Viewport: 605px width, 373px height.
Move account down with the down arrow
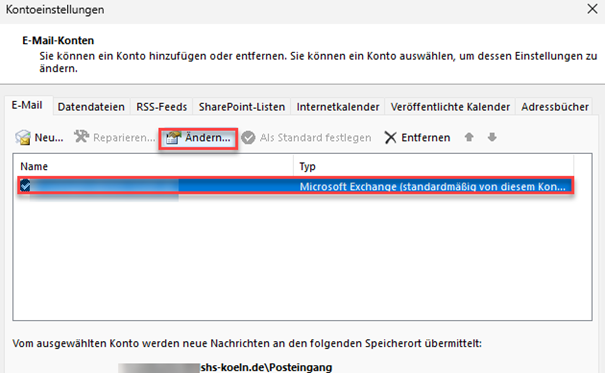492,137
